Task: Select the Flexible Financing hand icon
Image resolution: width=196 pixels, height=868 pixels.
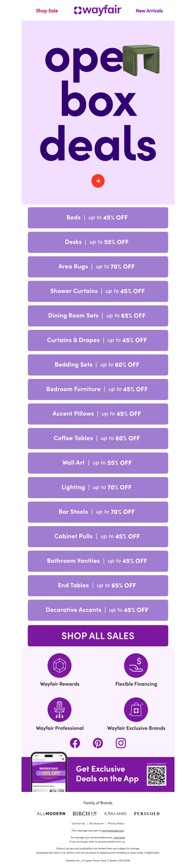Action: [x=136, y=665]
